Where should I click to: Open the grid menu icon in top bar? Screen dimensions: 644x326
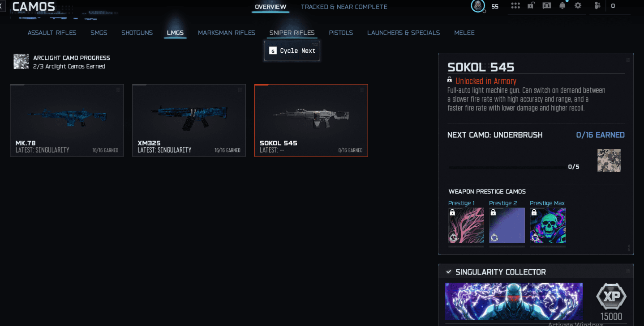tap(515, 6)
